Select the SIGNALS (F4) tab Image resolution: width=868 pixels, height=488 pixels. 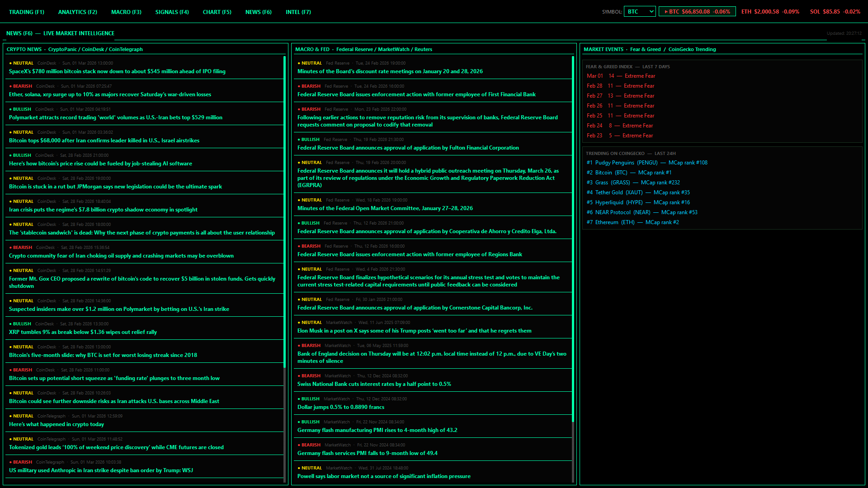coord(172,12)
